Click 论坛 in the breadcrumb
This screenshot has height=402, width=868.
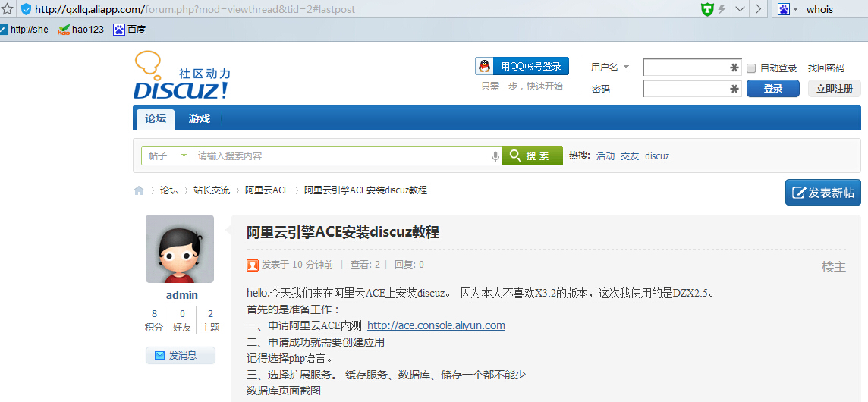pos(169,190)
